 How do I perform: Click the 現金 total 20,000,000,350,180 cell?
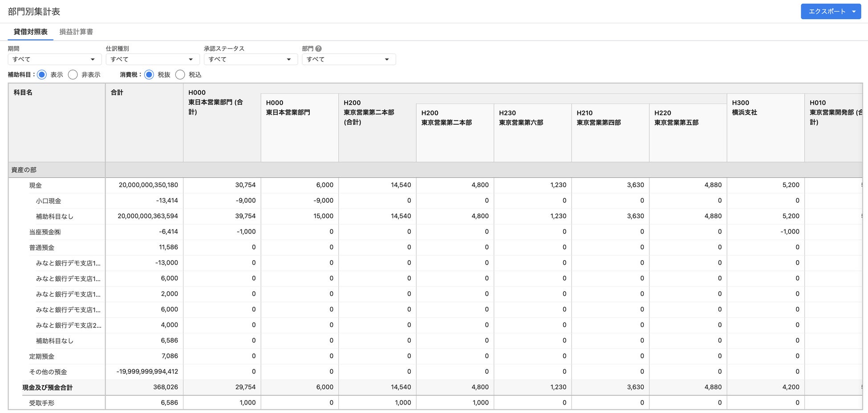point(144,185)
